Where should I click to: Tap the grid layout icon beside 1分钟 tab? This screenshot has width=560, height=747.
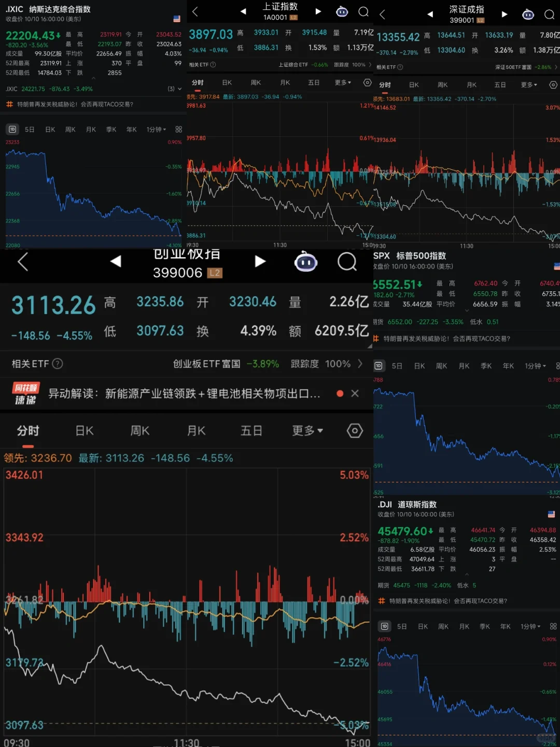[x=178, y=129]
